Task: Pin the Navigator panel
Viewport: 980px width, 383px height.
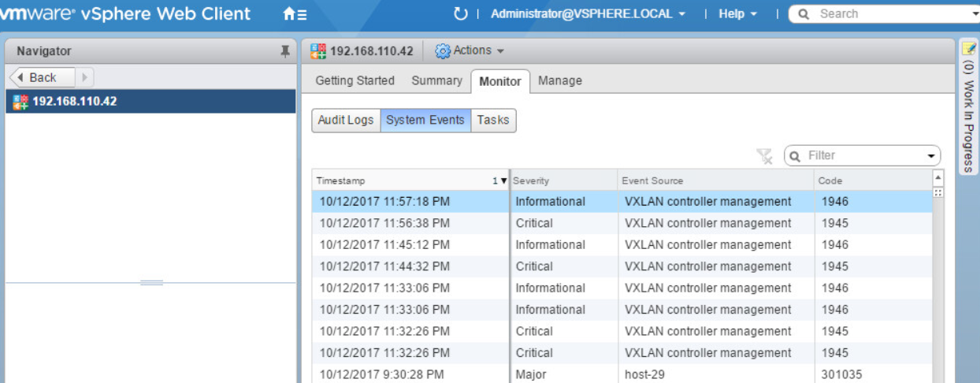Action: tap(285, 51)
